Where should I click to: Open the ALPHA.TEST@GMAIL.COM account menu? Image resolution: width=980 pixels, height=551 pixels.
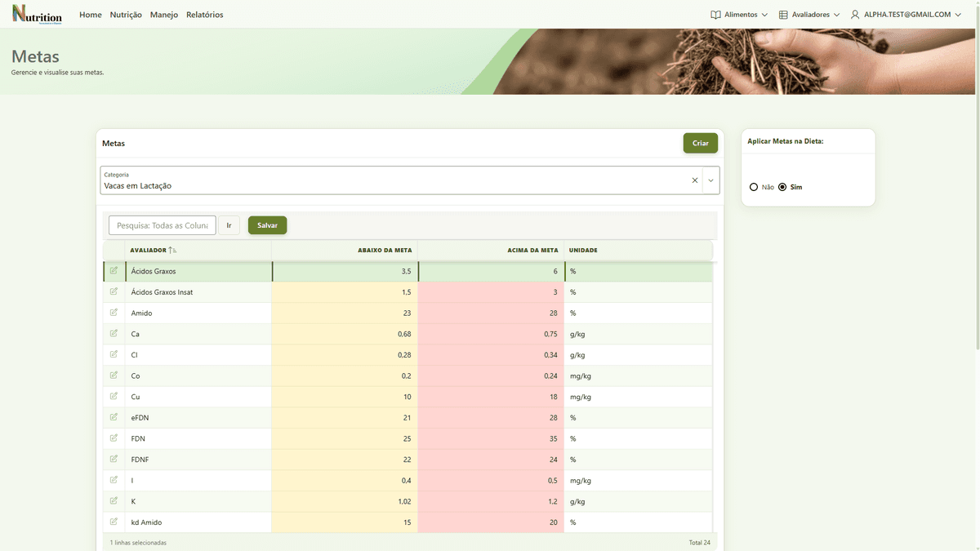[x=906, y=15]
